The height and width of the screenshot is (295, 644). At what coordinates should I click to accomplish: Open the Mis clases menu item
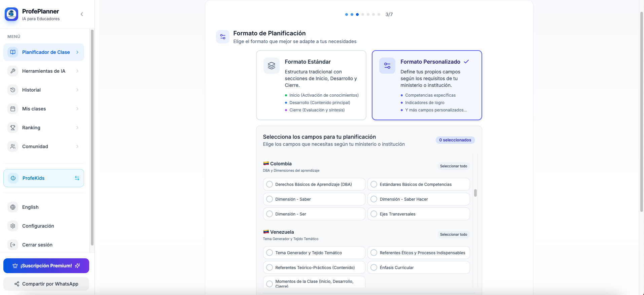click(x=44, y=109)
